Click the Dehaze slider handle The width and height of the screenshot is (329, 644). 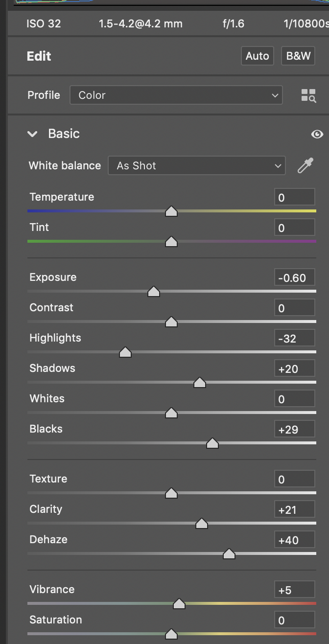click(229, 554)
